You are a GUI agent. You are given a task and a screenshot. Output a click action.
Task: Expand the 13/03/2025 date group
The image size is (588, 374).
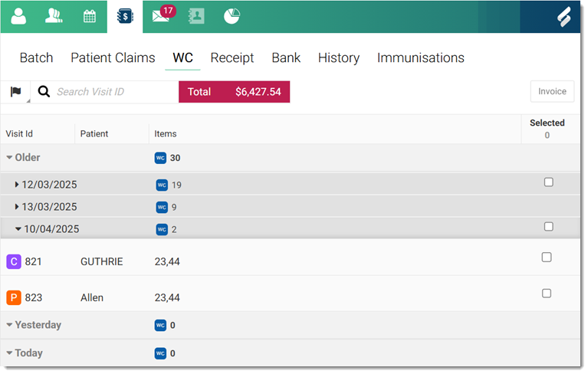click(17, 206)
